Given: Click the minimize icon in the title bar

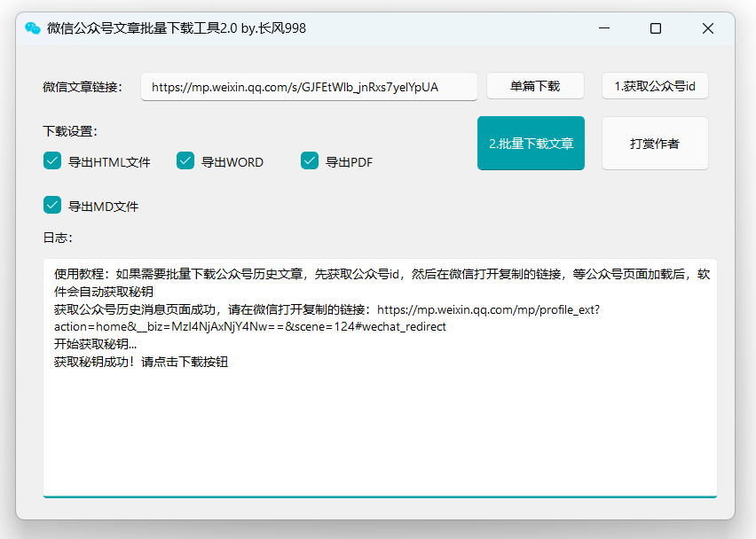Looking at the screenshot, I should click(603, 28).
